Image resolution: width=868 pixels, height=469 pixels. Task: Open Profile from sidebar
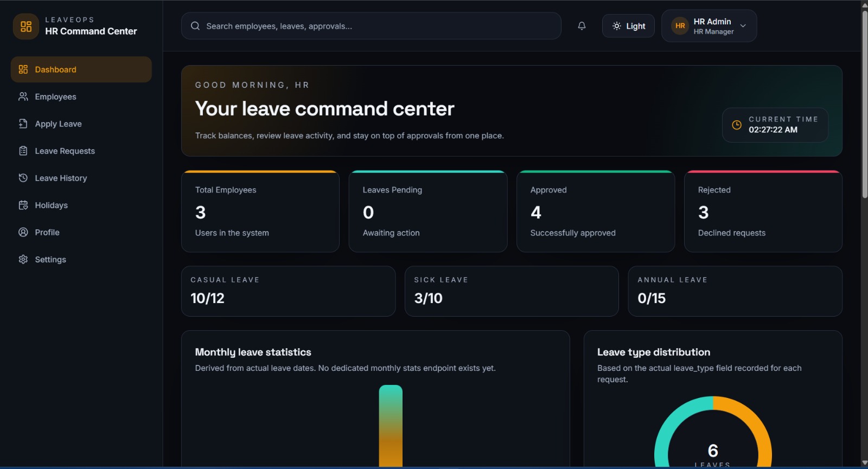tap(81, 232)
